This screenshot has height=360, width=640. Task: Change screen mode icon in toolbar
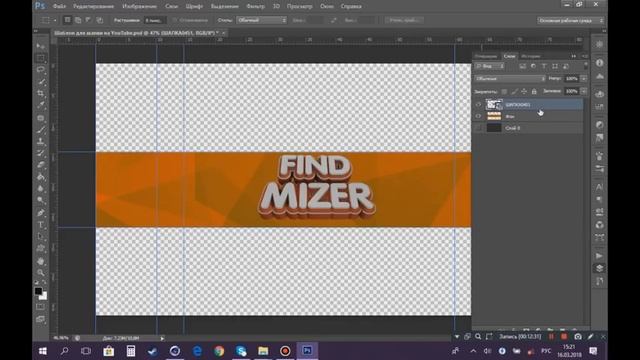(x=40, y=319)
